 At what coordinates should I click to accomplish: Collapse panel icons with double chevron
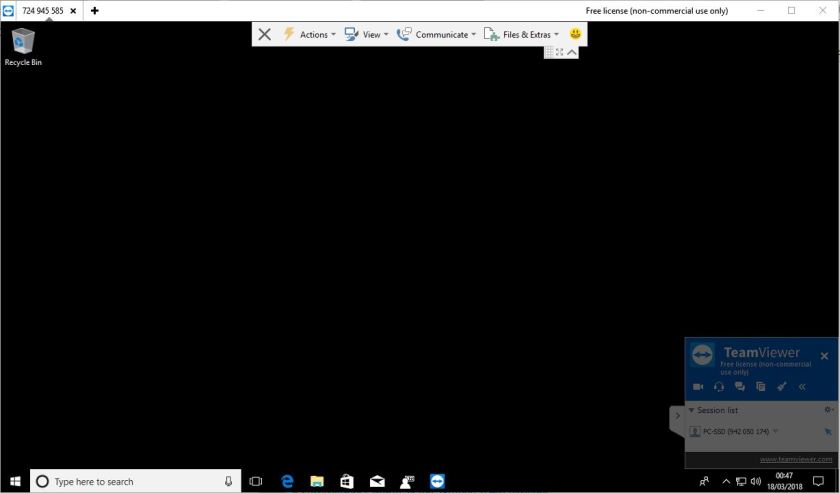(x=802, y=386)
